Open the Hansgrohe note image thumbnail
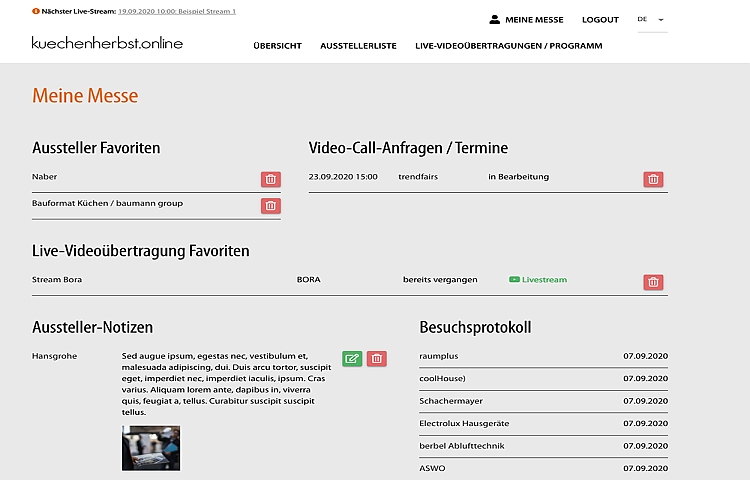The width and height of the screenshot is (750, 480). tap(151, 448)
